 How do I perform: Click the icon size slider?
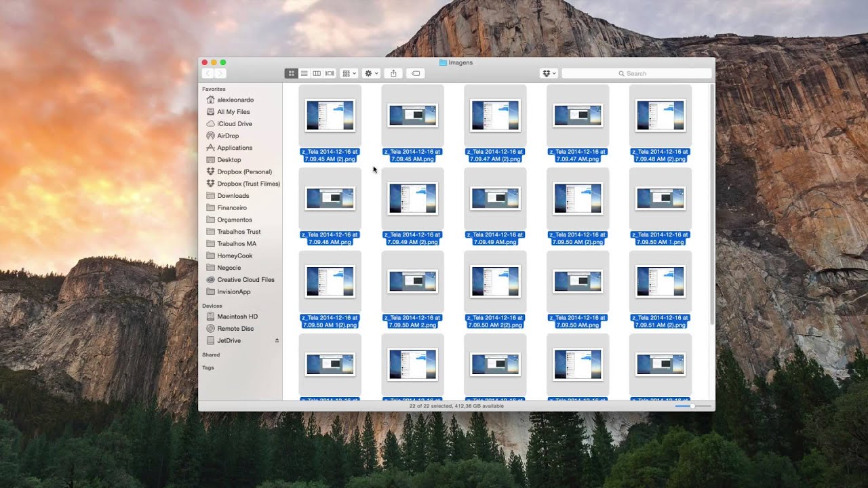click(693, 406)
